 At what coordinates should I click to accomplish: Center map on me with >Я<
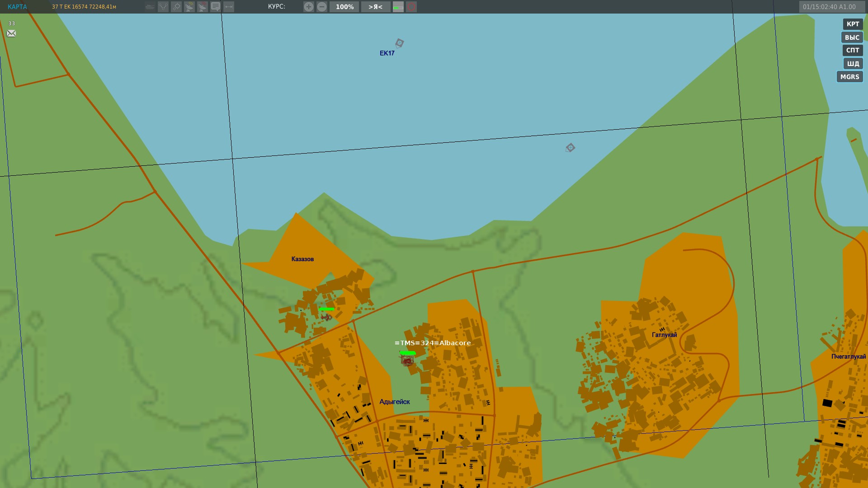[375, 7]
